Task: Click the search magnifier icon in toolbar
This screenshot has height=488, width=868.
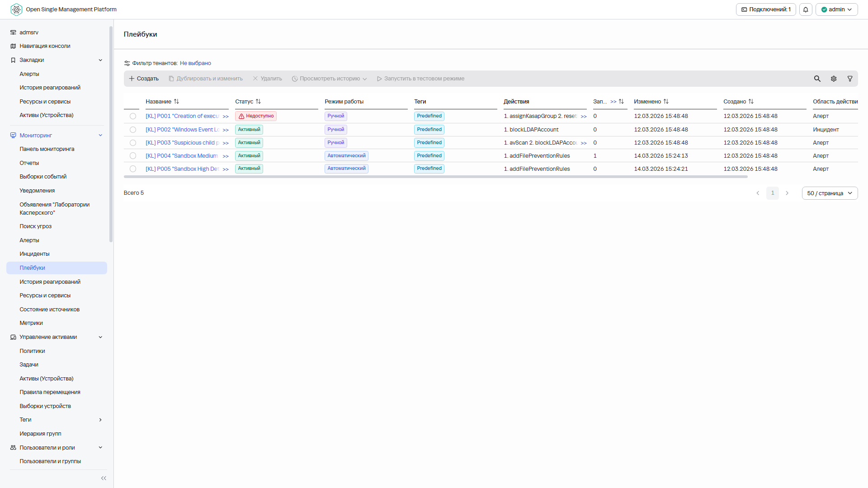Action: (x=817, y=79)
